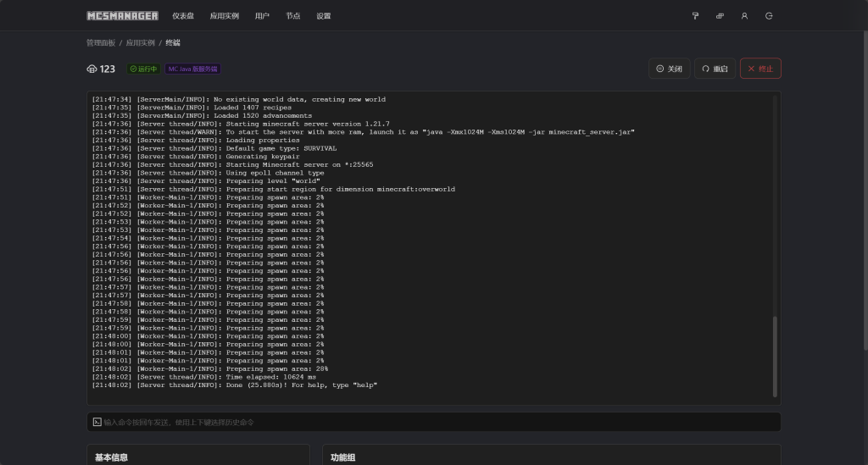Click the terminal prompt icon in input

(97, 422)
